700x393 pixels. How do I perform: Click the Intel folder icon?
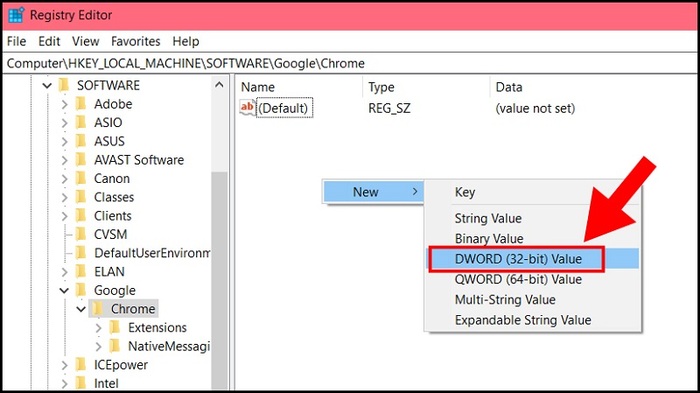pos(81,383)
